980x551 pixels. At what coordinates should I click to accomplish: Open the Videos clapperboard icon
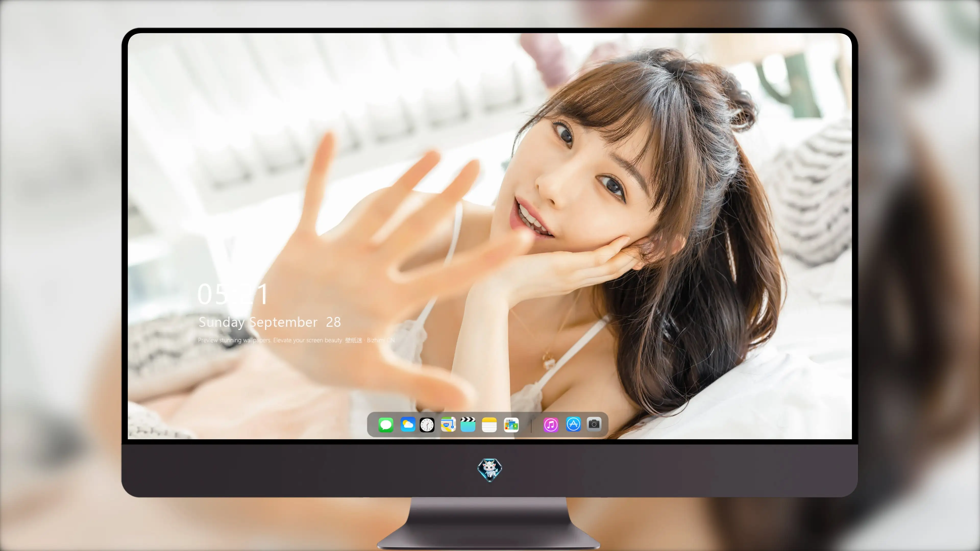pyautogui.click(x=468, y=424)
